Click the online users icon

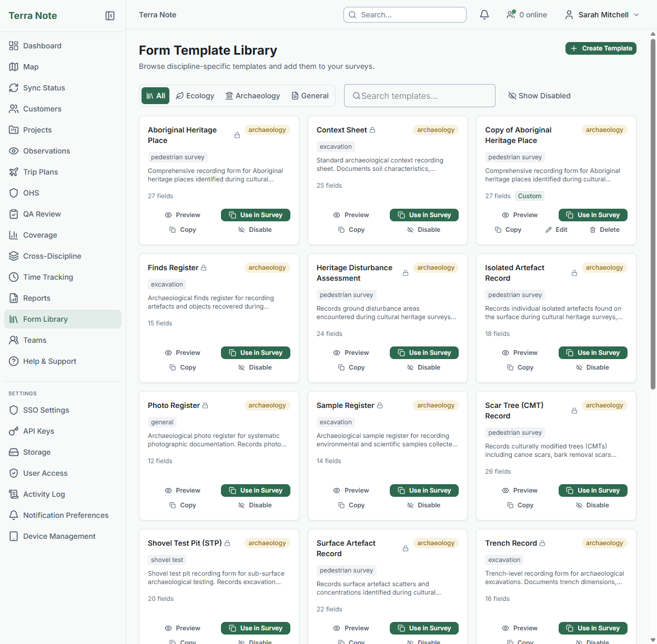click(x=511, y=15)
